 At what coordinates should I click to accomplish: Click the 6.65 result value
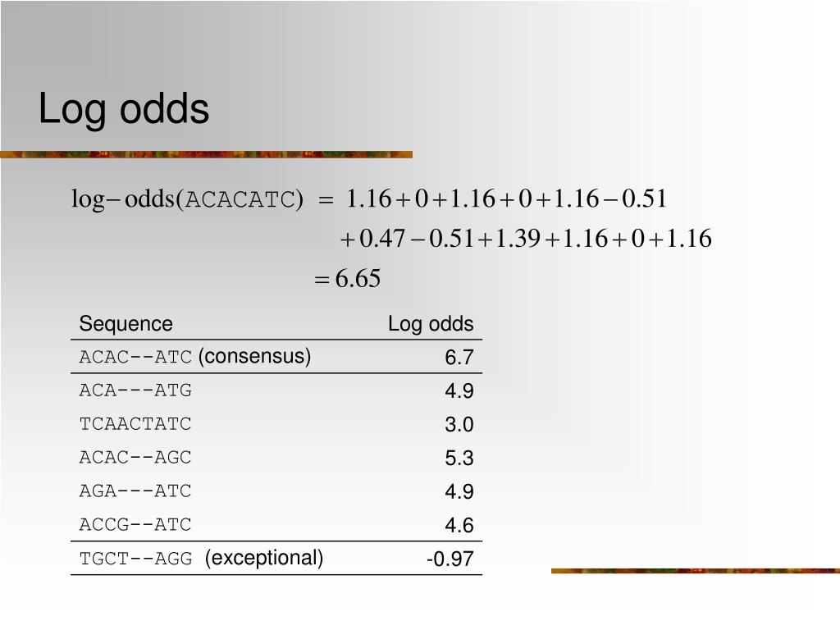358,279
